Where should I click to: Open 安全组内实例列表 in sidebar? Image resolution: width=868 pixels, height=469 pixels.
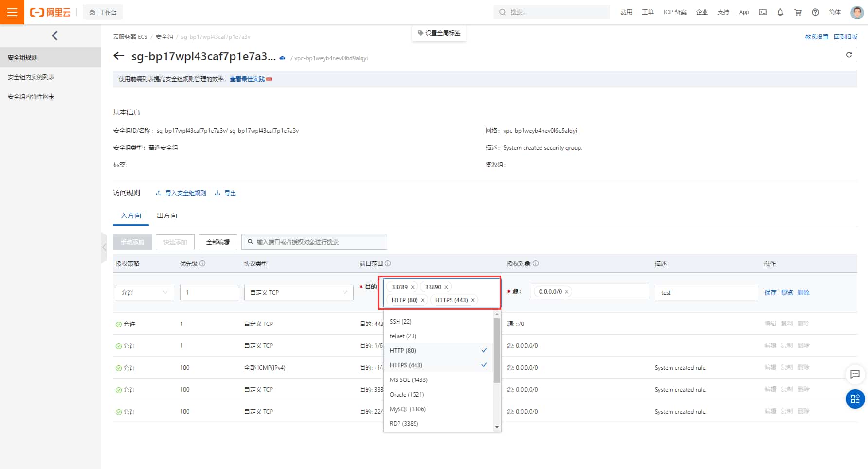(31, 77)
